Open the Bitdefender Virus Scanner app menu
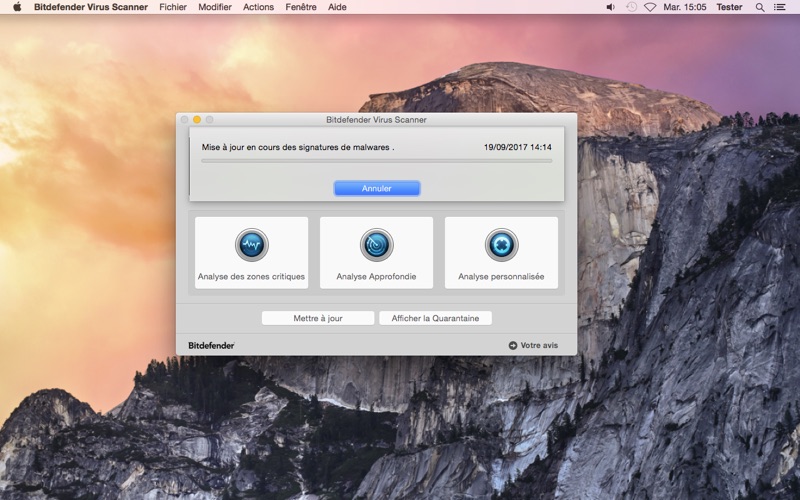 [91, 7]
